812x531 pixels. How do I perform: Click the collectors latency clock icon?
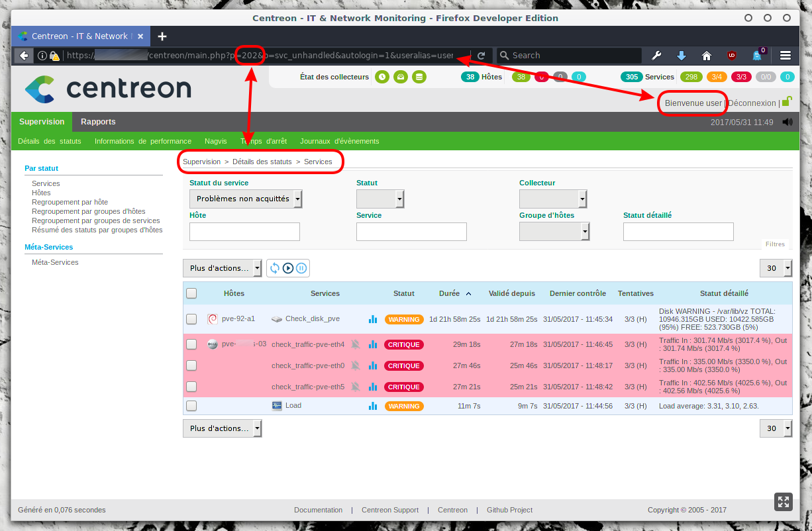point(382,77)
